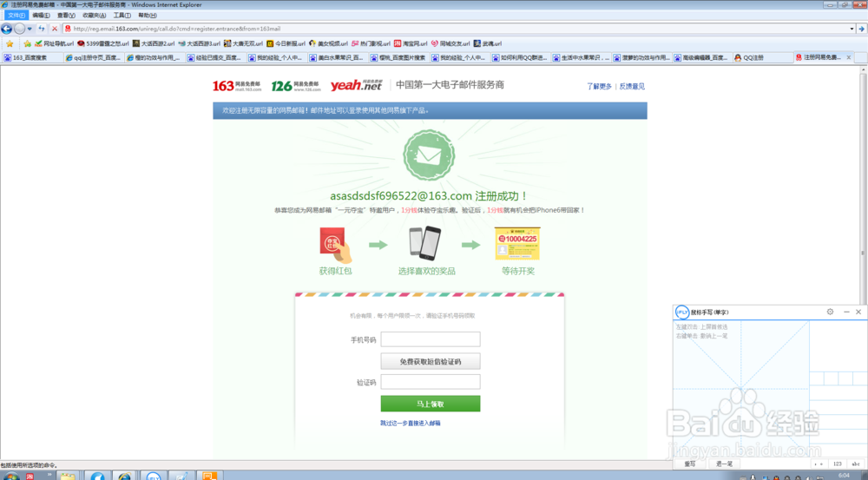Minimize the handwriting input panel

click(x=846, y=312)
